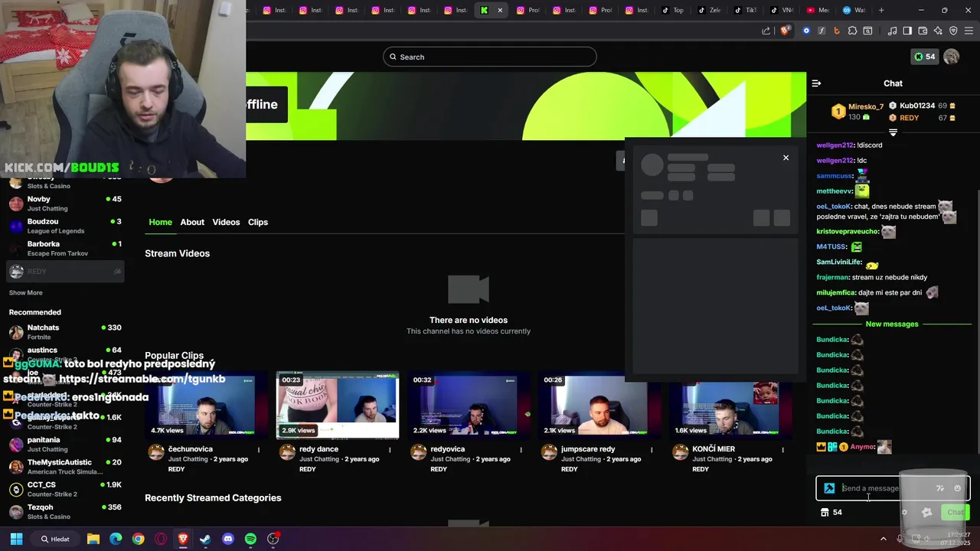The width and height of the screenshot is (980, 551).
Task: Open the Brave VPN shield icon
Action: pos(953,31)
